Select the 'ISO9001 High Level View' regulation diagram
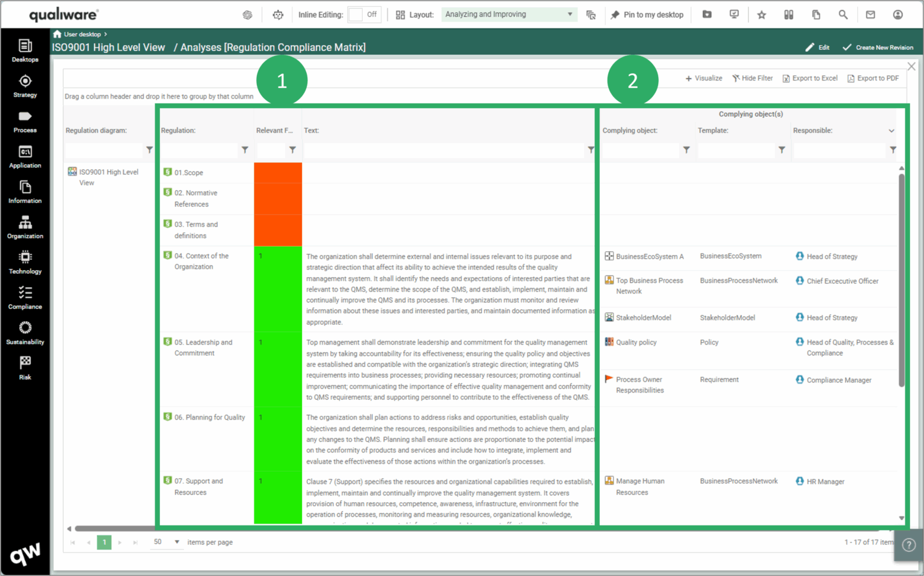 pos(108,177)
